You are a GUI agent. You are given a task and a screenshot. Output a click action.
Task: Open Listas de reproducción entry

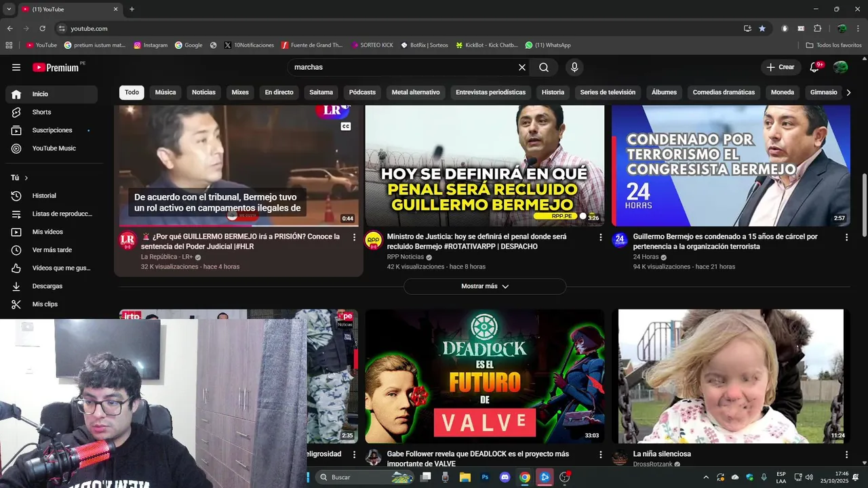pyautogui.click(x=52, y=213)
